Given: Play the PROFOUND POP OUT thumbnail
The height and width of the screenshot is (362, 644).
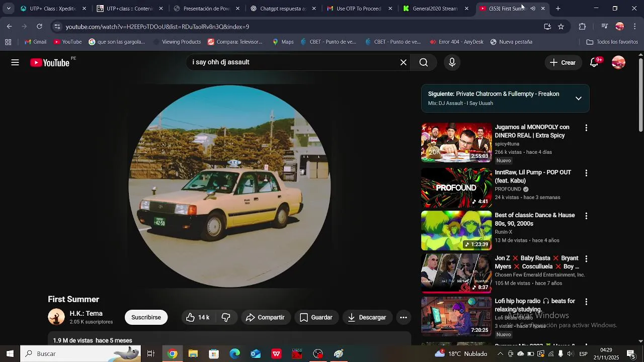Looking at the screenshot, I should coord(456,188).
